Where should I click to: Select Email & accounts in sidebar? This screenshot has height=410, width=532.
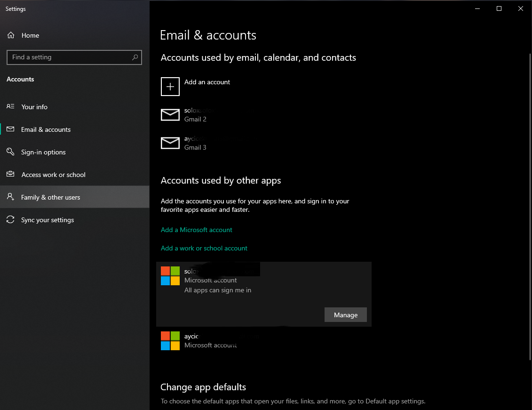[75, 129]
